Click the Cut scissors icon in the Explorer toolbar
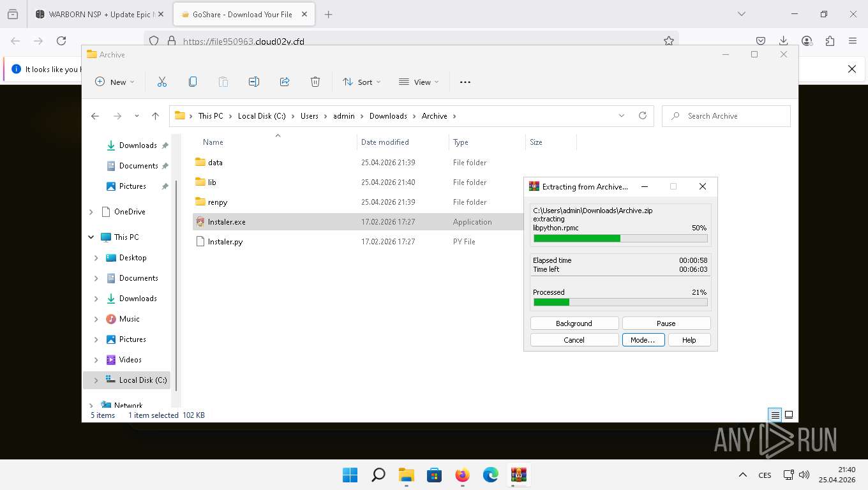This screenshot has height=490, width=868. pyautogui.click(x=161, y=82)
